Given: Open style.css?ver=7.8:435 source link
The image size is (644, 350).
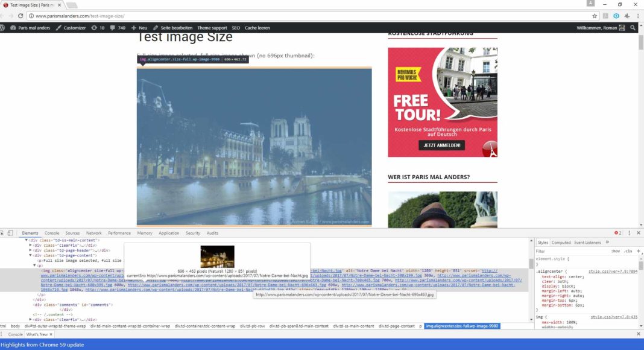Looking at the screenshot, I should click(x=614, y=317).
